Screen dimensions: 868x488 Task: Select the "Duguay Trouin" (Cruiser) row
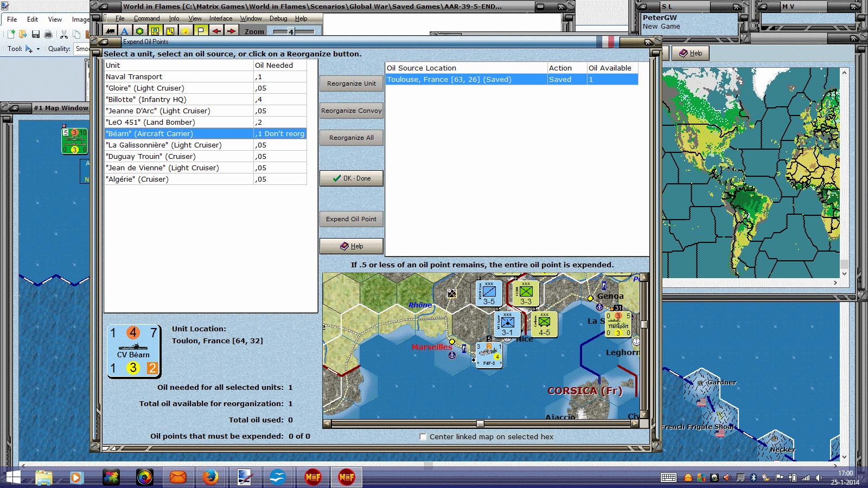coord(206,156)
